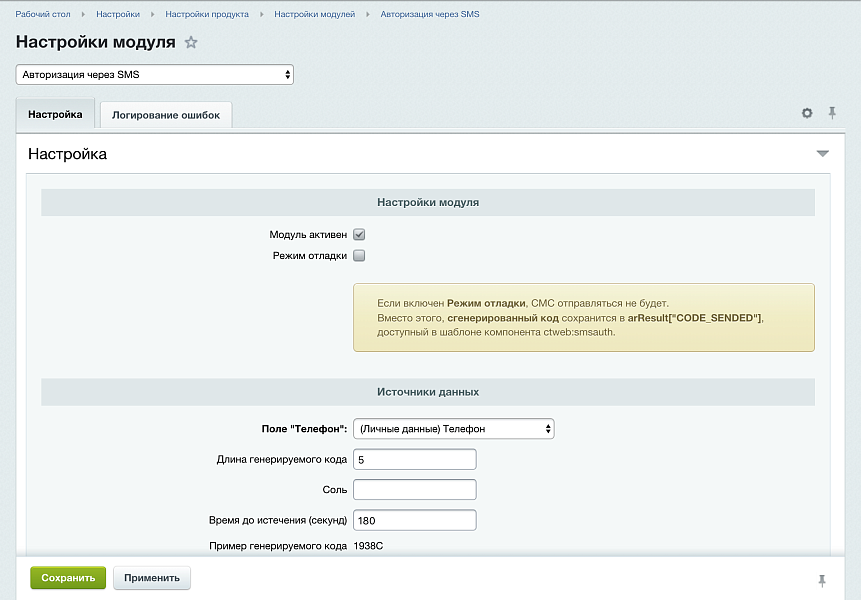The width and height of the screenshot is (861, 600).
Task: Click the star to favorite this settings page
Action: pos(190,42)
